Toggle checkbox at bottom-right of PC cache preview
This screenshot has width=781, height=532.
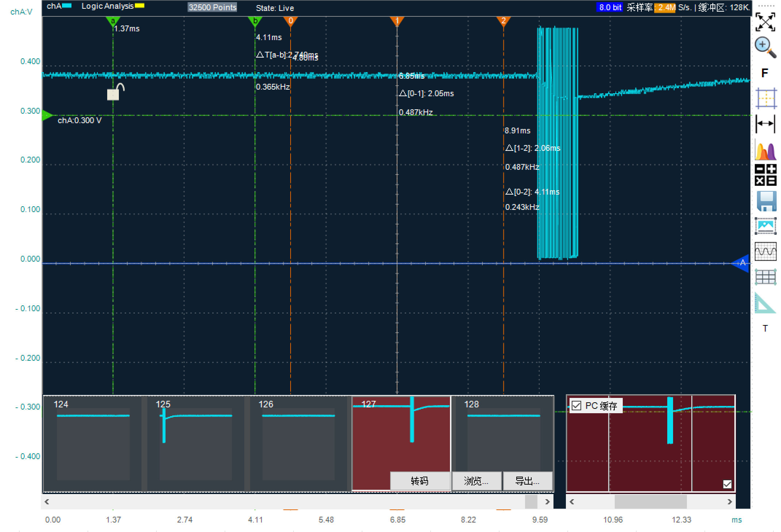[727, 484]
